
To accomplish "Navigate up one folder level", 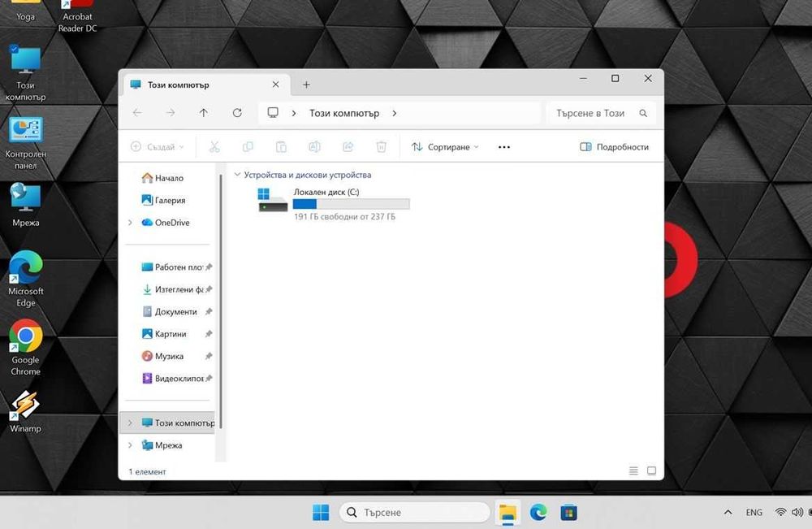I will pyautogui.click(x=204, y=113).
